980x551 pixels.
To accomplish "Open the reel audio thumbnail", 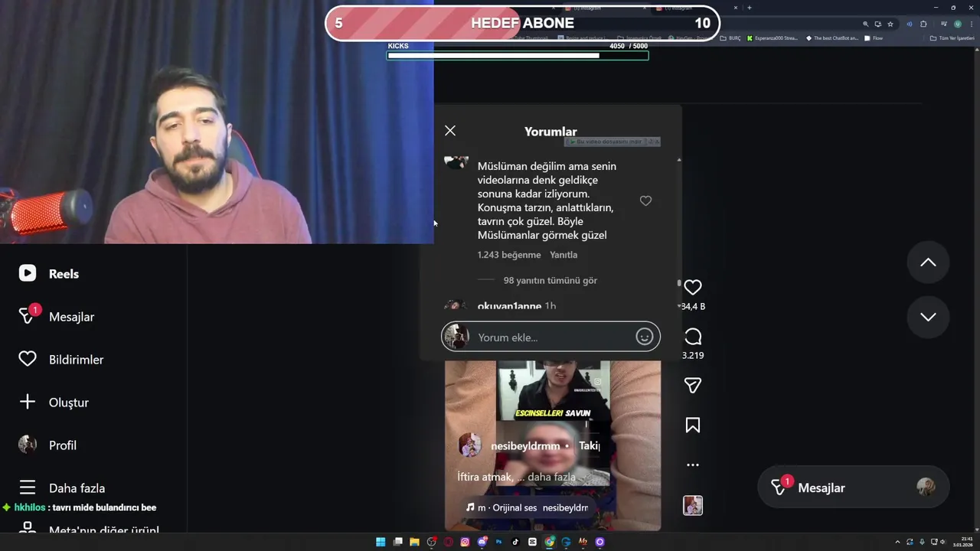I will coord(693,505).
